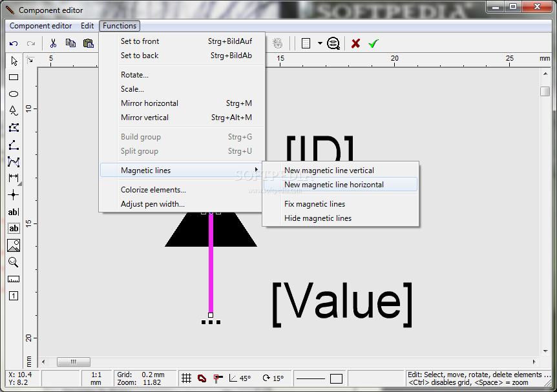Open the Component editor menu

click(x=41, y=26)
